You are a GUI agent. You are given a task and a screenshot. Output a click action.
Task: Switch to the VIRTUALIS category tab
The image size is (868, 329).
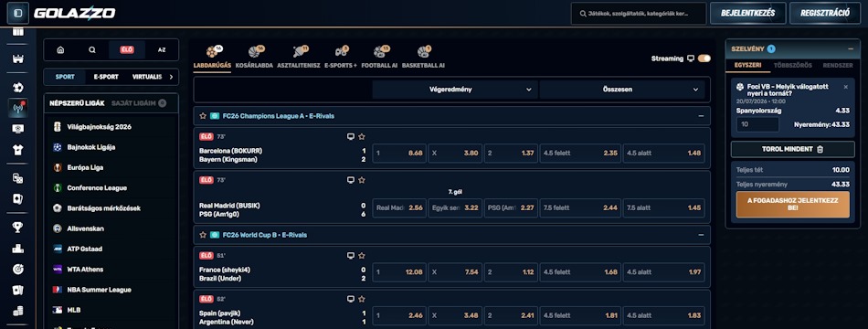pyautogui.click(x=147, y=77)
